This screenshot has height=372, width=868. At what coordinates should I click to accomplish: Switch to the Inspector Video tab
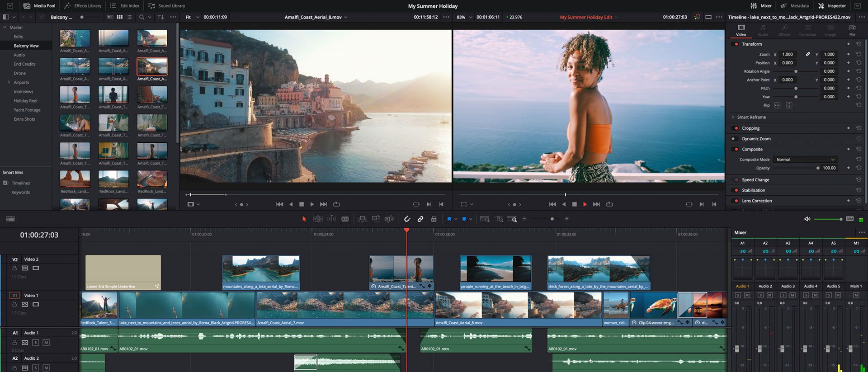[741, 30]
